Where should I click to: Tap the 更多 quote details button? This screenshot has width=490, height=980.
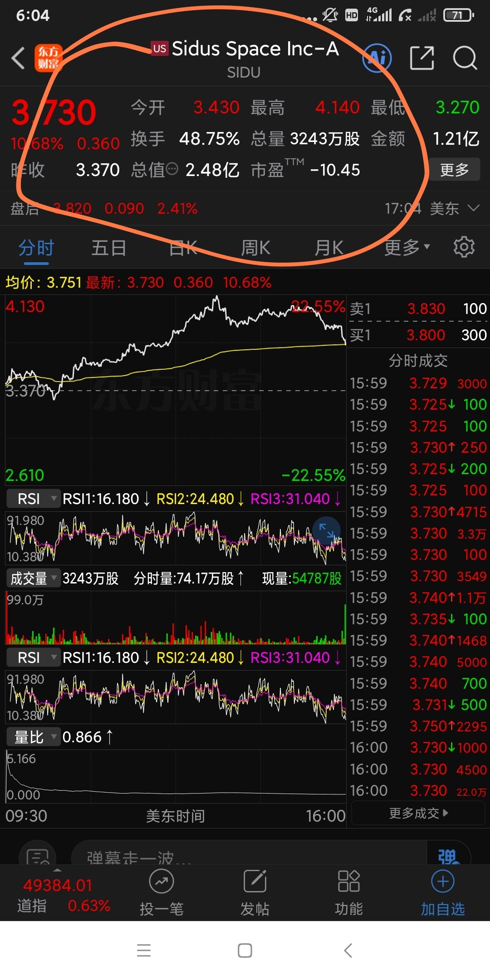click(454, 170)
